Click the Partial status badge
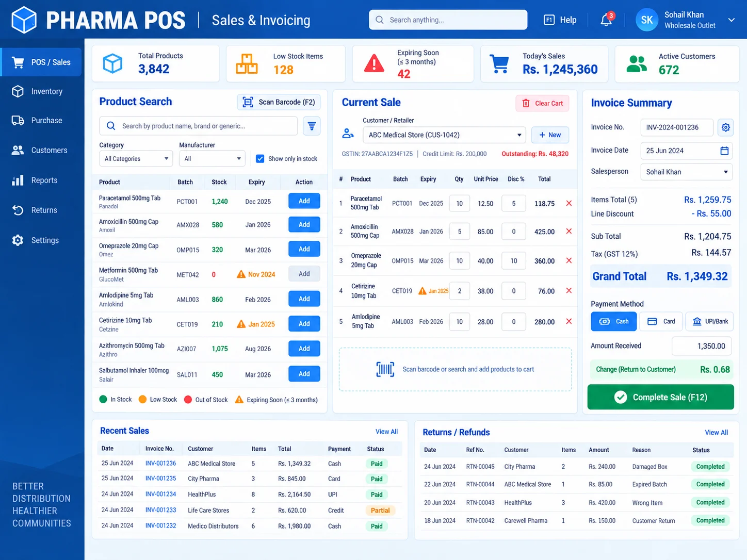 380,510
